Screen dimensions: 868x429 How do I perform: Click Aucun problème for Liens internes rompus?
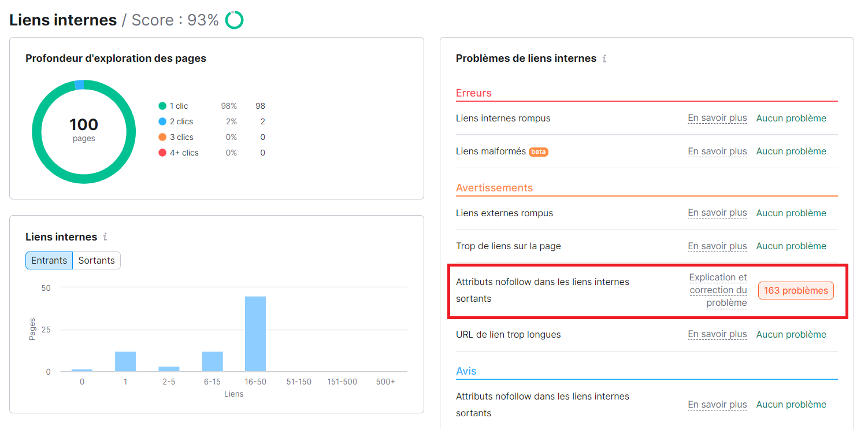[x=791, y=118]
